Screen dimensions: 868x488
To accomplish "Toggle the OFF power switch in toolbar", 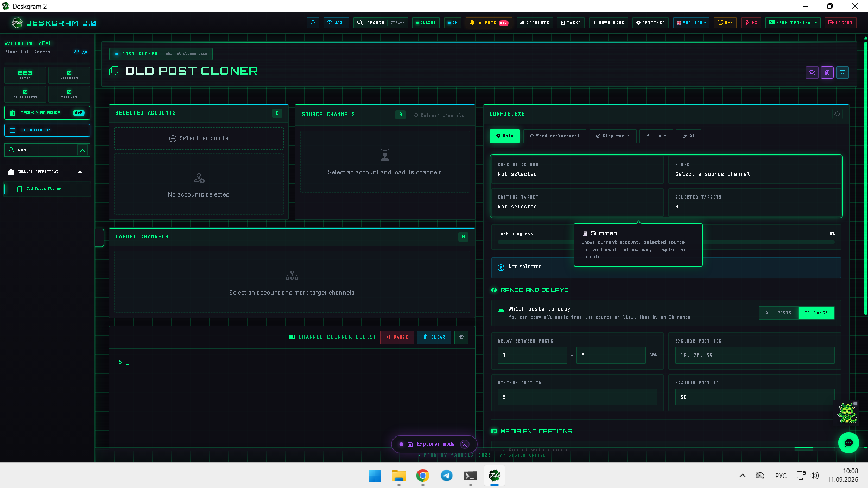I will pyautogui.click(x=725, y=23).
